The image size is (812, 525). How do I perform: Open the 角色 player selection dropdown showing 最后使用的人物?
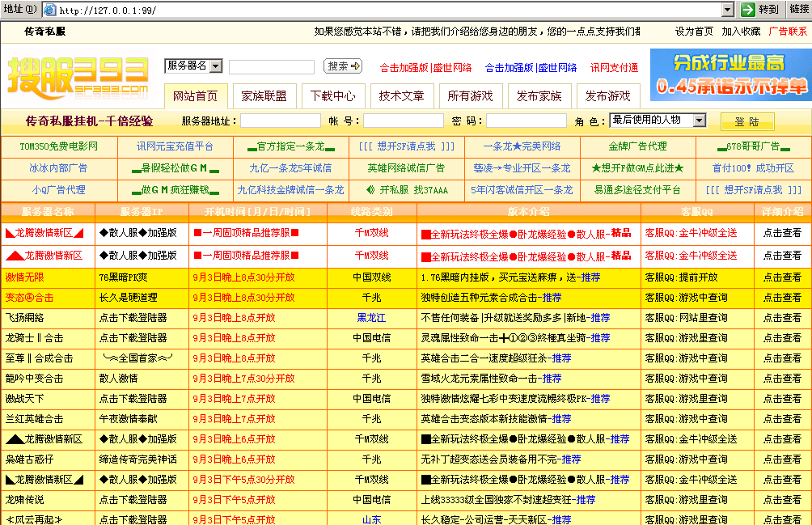tap(700, 120)
